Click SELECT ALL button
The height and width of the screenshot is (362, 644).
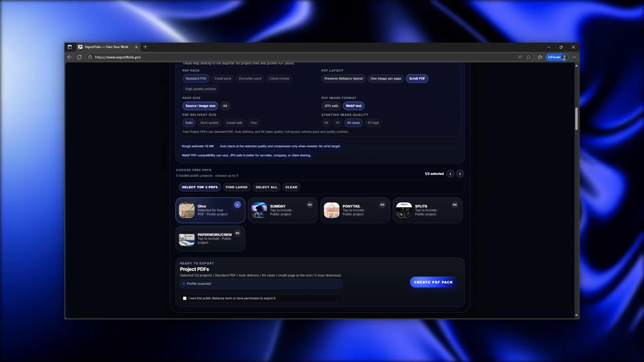pyautogui.click(x=266, y=187)
